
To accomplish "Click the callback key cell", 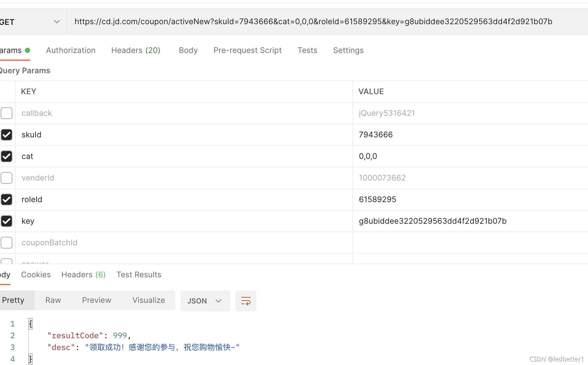I will (x=184, y=113).
